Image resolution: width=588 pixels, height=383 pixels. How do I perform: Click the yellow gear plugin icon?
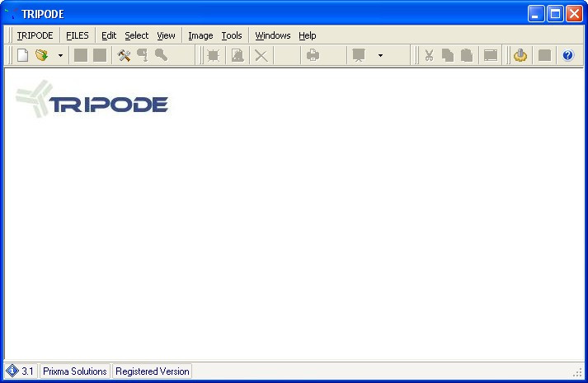coord(520,55)
